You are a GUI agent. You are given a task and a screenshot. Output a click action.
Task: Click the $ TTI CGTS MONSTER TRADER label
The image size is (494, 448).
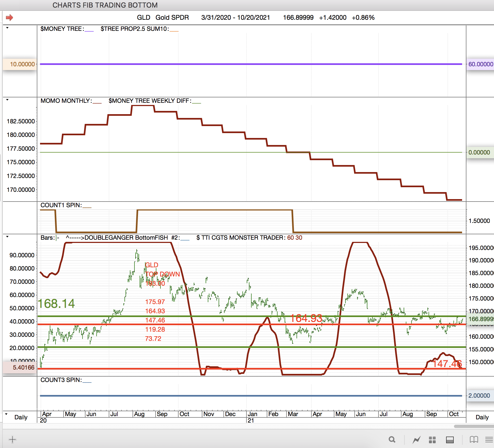(241, 238)
